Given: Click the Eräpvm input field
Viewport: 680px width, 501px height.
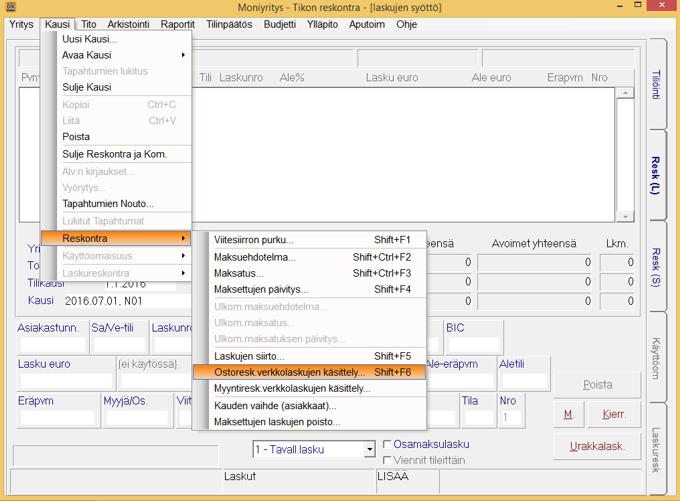Looking at the screenshot, I should [57, 417].
